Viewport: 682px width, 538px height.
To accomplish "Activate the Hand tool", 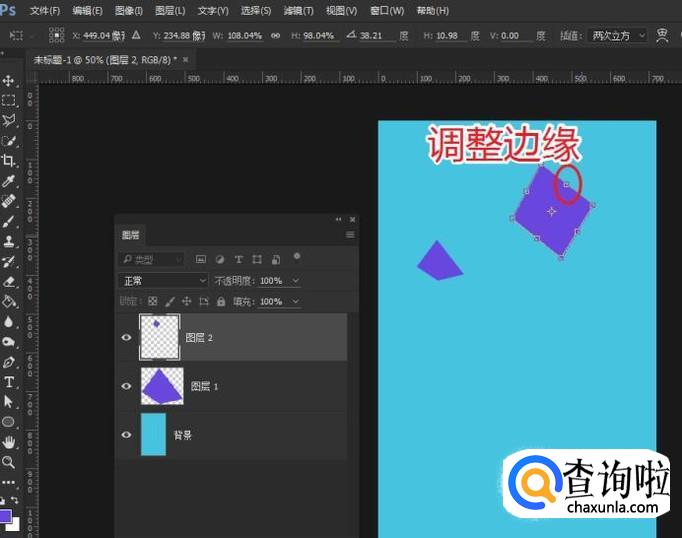I will pos(9,442).
